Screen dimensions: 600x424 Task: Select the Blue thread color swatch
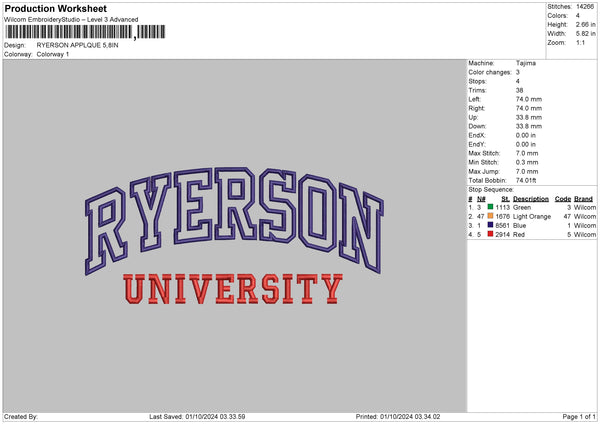[490, 225]
